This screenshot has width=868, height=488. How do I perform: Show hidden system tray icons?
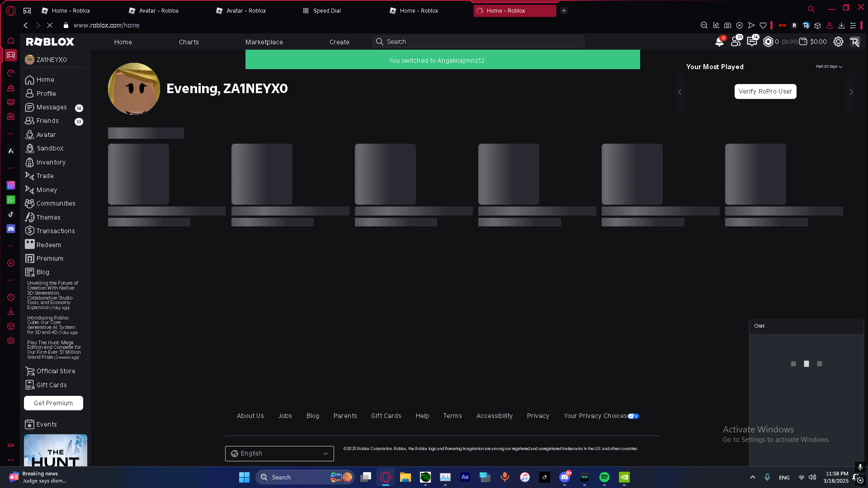tap(753, 477)
